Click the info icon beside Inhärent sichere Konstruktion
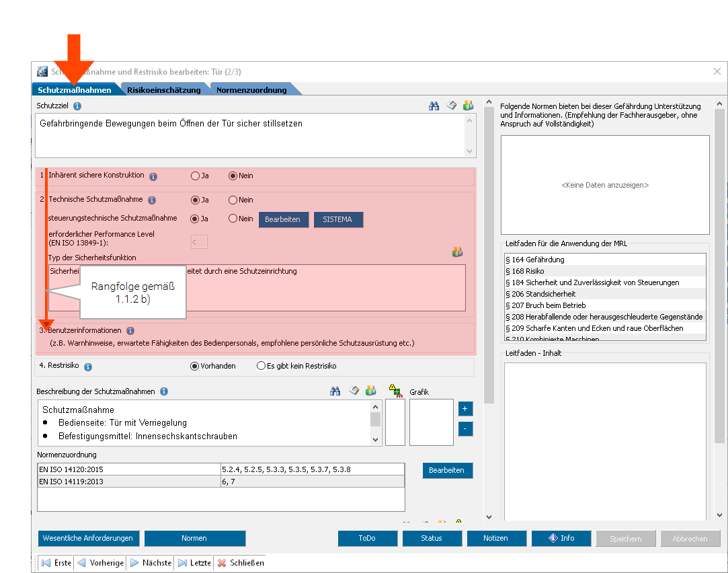The width and height of the screenshot is (728, 573). (x=153, y=176)
